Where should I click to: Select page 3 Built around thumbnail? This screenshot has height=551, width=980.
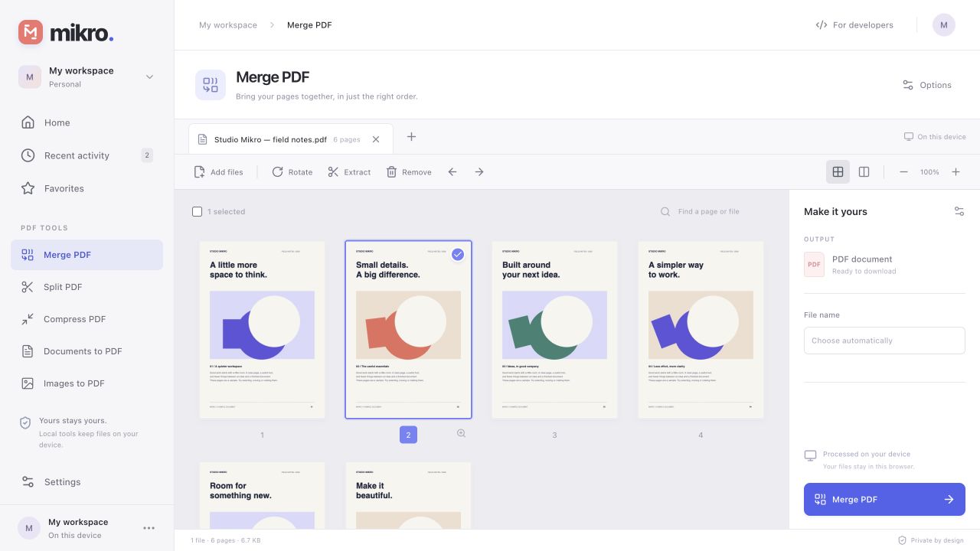click(554, 330)
